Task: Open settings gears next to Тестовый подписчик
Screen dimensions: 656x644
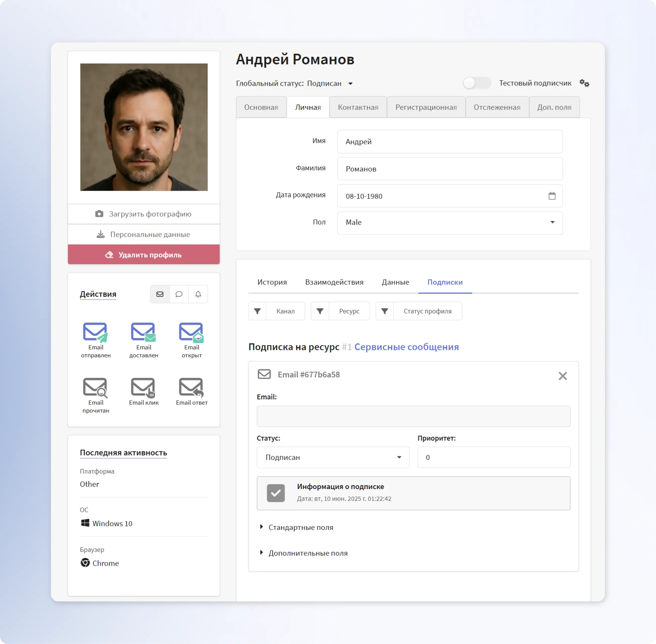Action: 584,83
